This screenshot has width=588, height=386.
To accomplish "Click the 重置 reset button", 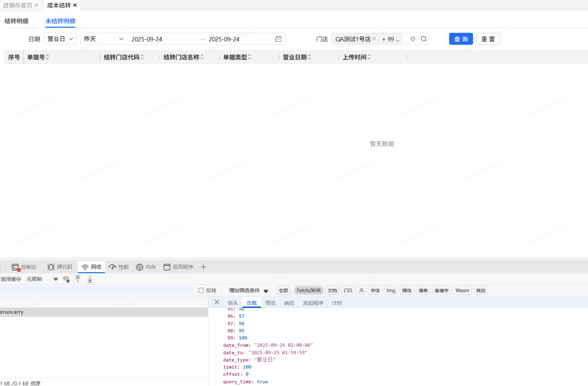I will pos(488,39).
